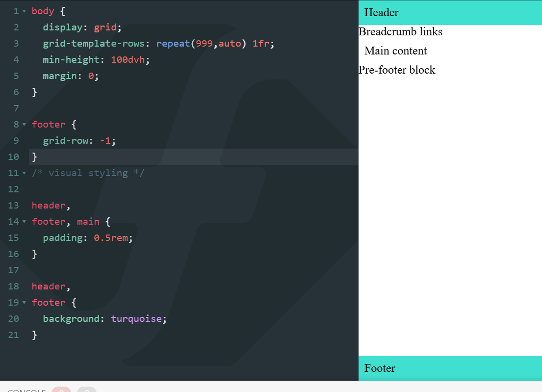The width and height of the screenshot is (542, 392).
Task: Click the 'header,' selector on line 18
Action: click(51, 286)
